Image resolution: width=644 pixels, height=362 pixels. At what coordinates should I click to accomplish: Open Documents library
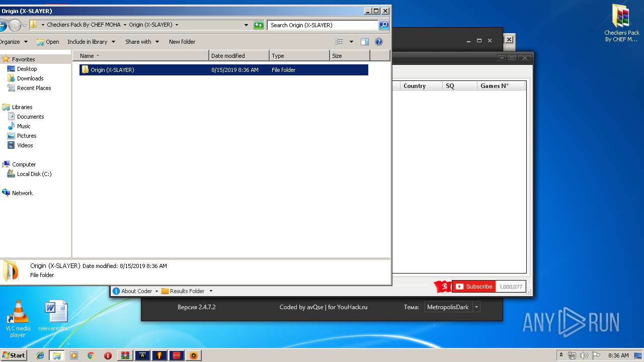[30, 117]
